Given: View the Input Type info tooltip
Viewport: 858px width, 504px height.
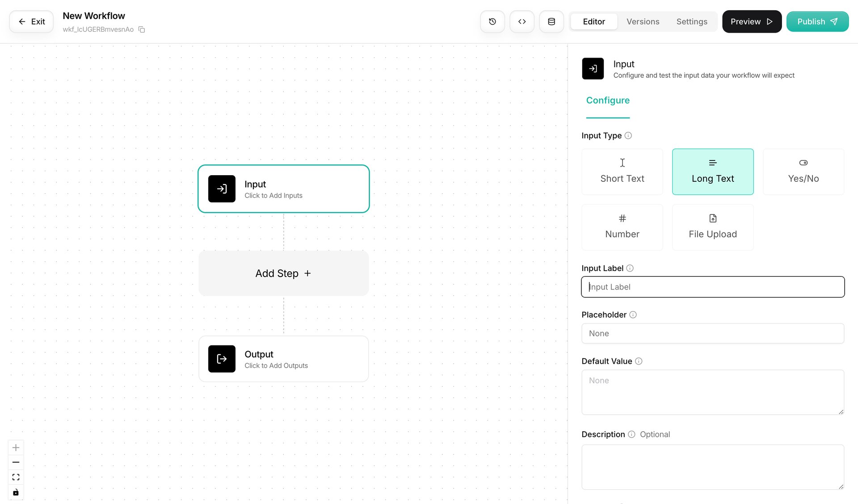Looking at the screenshot, I should pos(629,135).
